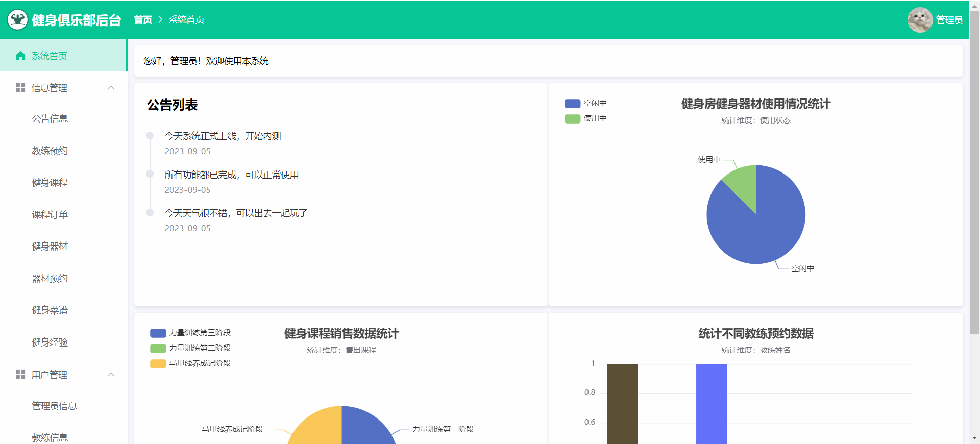Open 教练预约 in the sidebar
The image size is (980, 444).
tap(63, 151)
